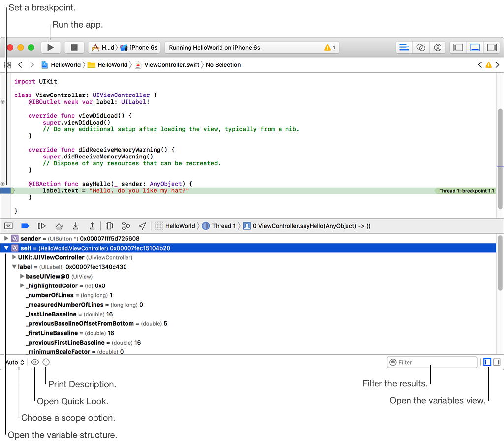
Task: Select the HelloWorld process in the debug bar
Action: tap(175, 226)
